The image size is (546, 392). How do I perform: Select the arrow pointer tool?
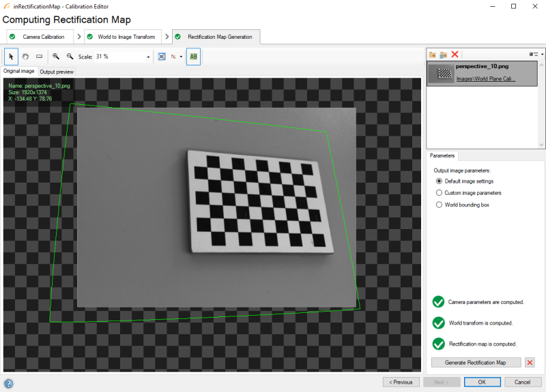12,57
